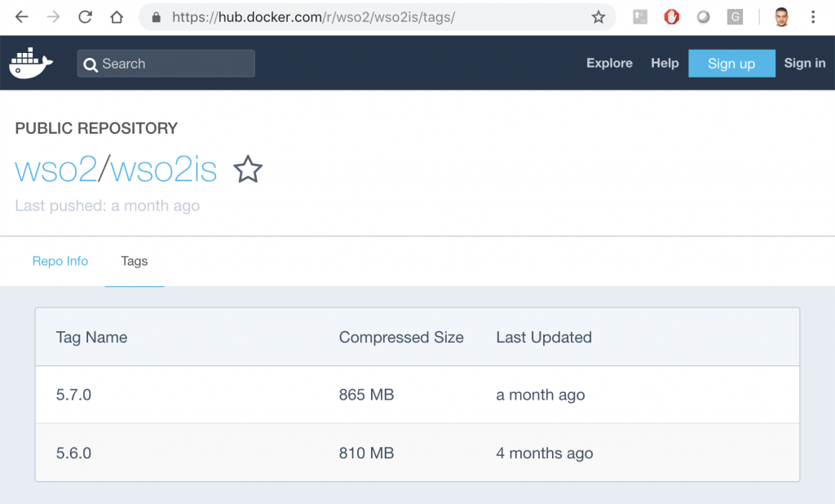Select the Tags tab
Viewport: 835px width, 504px height.
(x=135, y=261)
